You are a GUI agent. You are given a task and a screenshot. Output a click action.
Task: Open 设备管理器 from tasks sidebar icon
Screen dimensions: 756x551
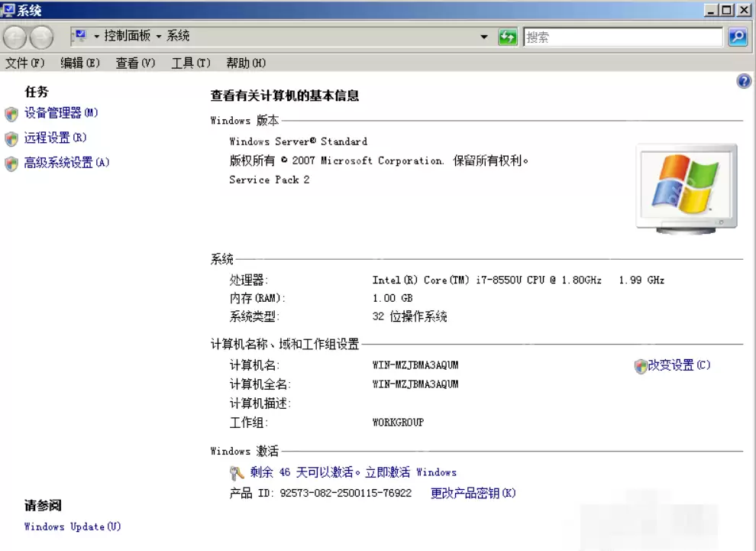(10, 112)
